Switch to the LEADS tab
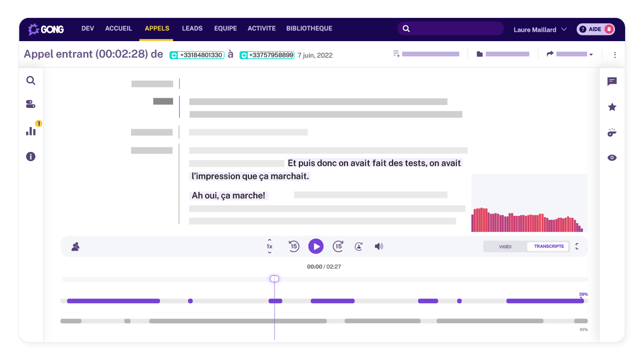644x361 pixels. [192, 28]
